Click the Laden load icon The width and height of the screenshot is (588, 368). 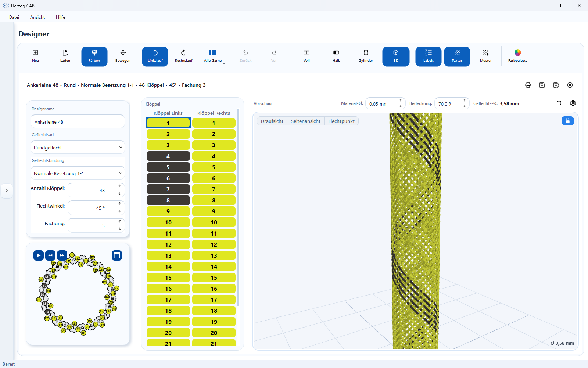pyautogui.click(x=65, y=56)
